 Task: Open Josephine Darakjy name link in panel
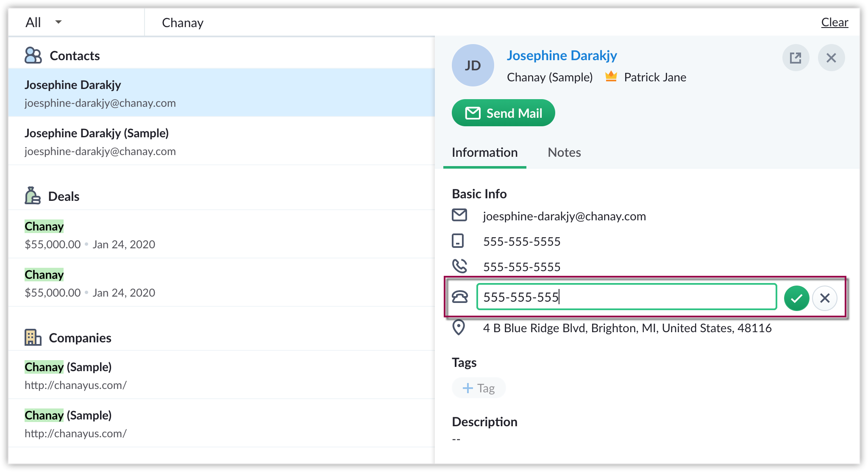[x=562, y=56]
